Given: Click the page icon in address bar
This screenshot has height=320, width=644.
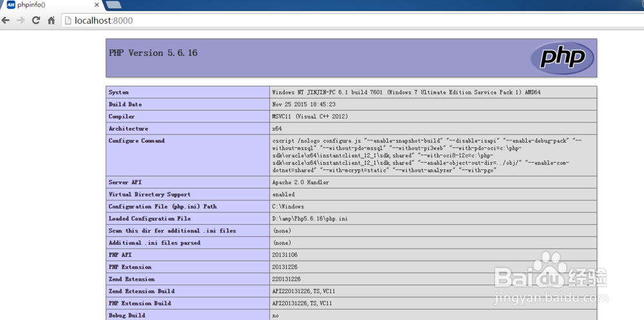Looking at the screenshot, I should click(69, 20).
